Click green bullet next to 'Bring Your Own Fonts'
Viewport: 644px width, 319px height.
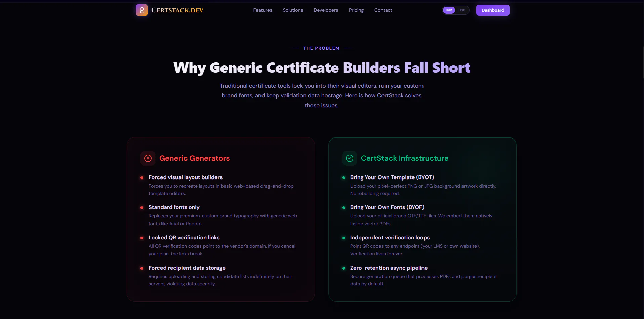tap(344, 208)
